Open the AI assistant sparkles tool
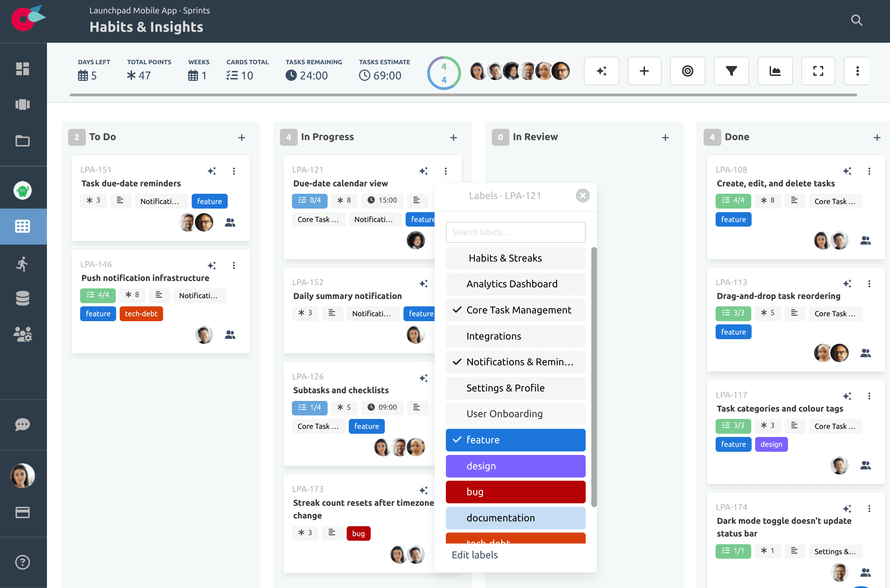This screenshot has width=890, height=588. pyautogui.click(x=601, y=71)
